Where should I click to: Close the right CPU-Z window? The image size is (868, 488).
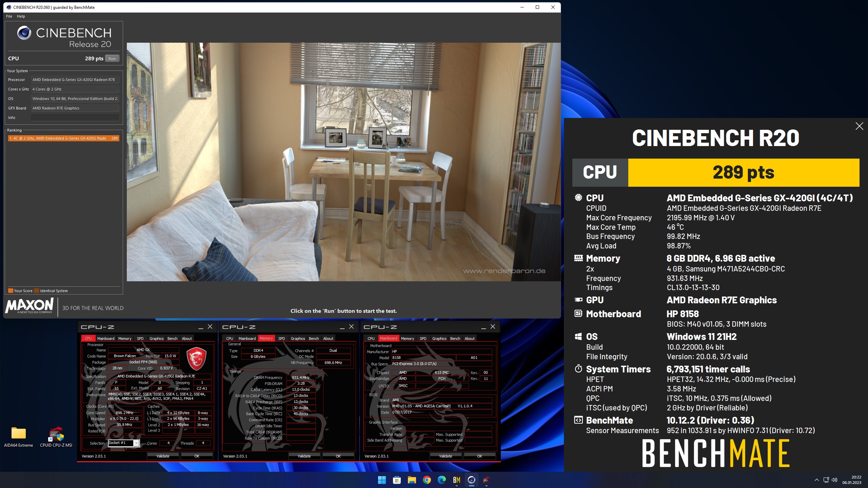493,327
